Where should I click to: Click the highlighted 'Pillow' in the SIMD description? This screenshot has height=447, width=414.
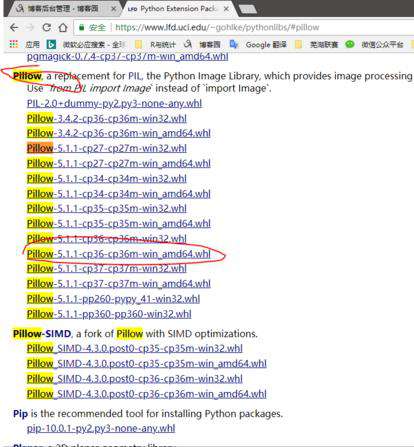click(130, 334)
